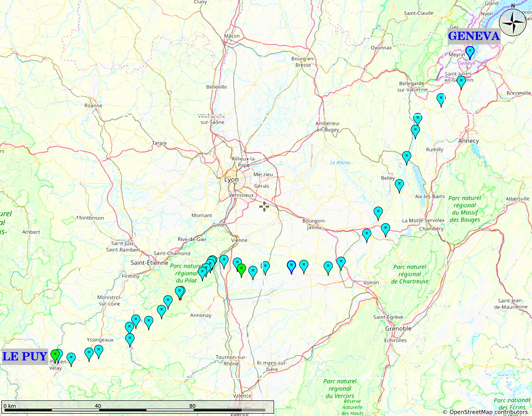Click the Tournon-sur-Rhône label

coord(232,360)
